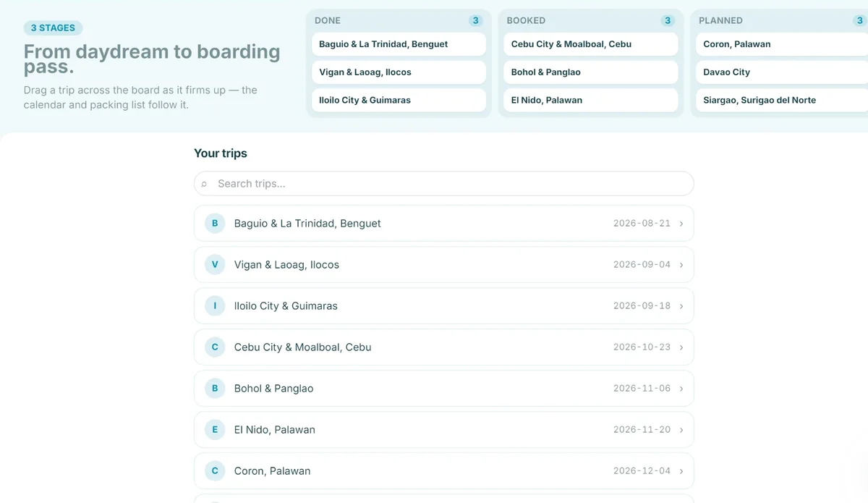
Task: Click the date 2026-11-06
Action: click(642, 389)
